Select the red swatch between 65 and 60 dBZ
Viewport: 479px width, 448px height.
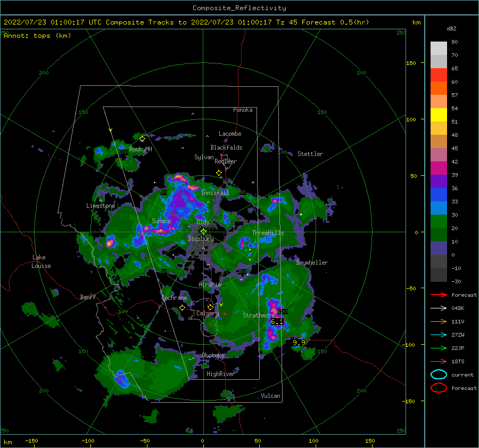click(439, 75)
